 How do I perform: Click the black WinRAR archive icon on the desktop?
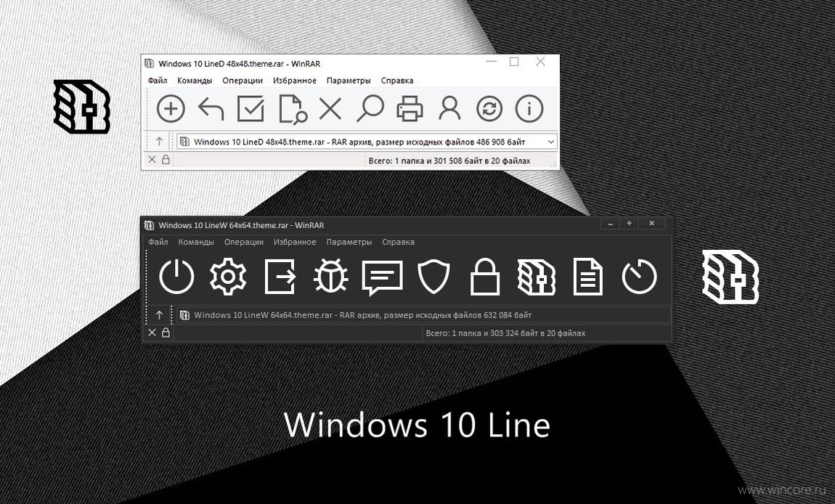[x=81, y=107]
